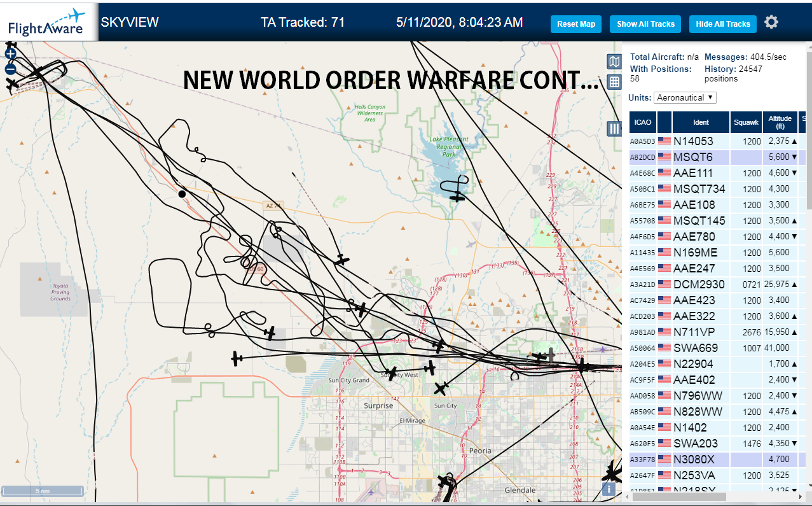Select the SWA669 aircraft row
812x506 pixels.
(x=717, y=348)
